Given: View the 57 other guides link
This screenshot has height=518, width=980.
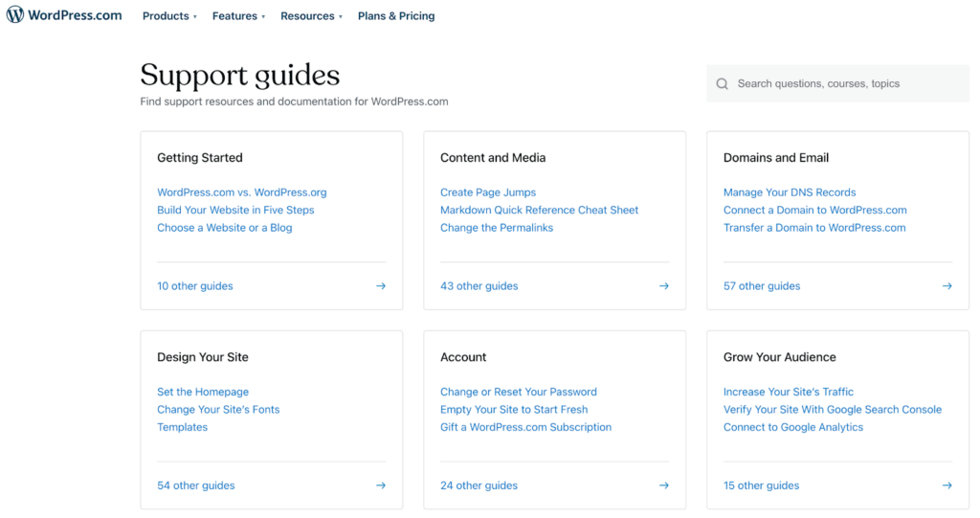Looking at the screenshot, I should 762,286.
